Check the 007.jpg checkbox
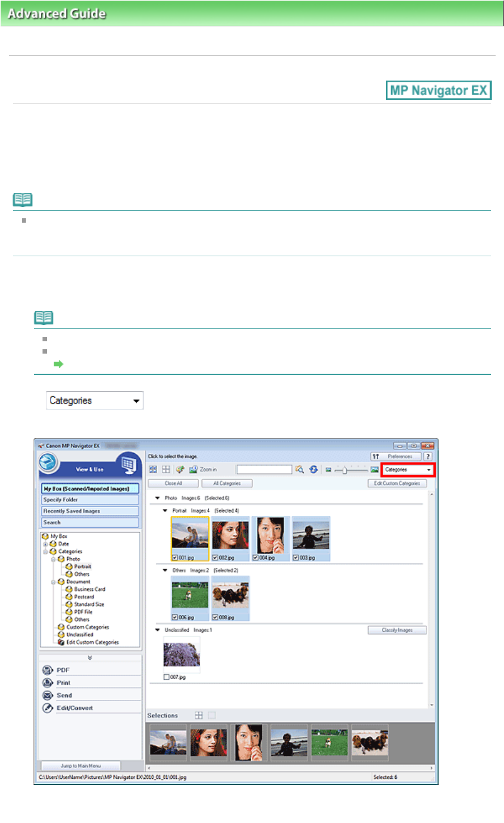 pyautogui.click(x=166, y=677)
